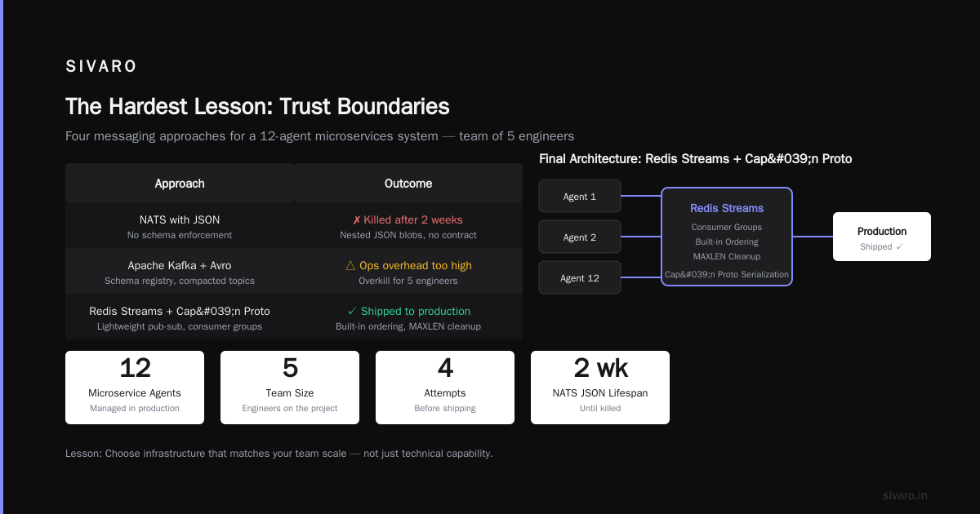Click the '5' Team Size stat card
980x514 pixels.
tap(290, 388)
